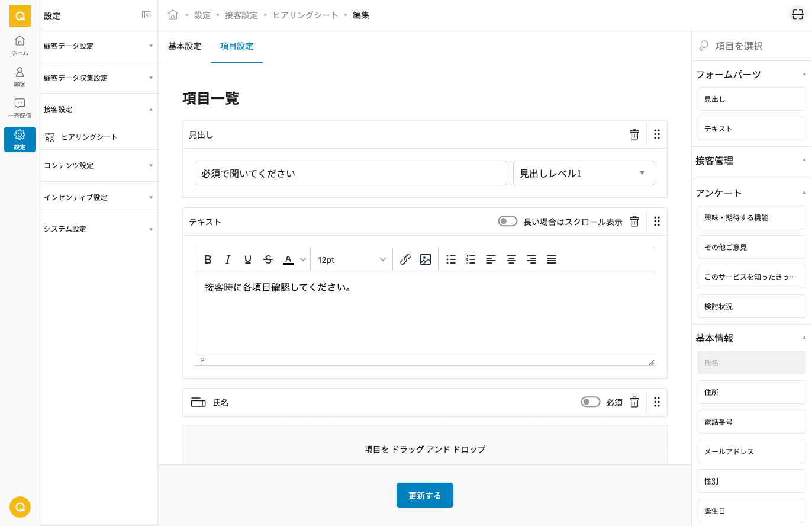
Task: Switch to the 基本設定 tab
Action: (185, 46)
